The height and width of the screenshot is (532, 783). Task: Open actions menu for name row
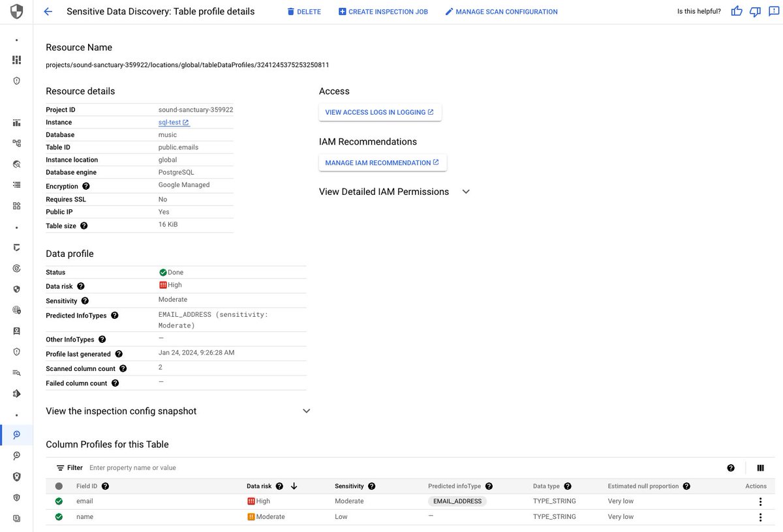[760, 517]
